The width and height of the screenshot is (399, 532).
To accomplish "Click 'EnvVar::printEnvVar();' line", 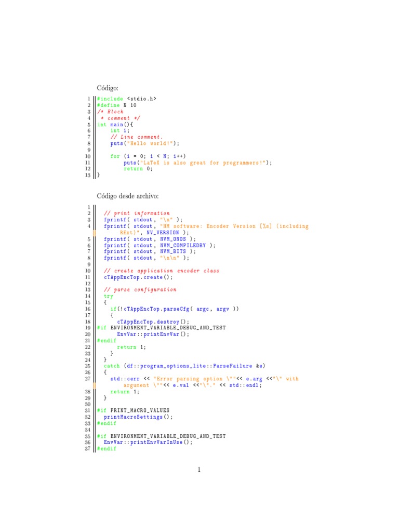I will 153,334.
